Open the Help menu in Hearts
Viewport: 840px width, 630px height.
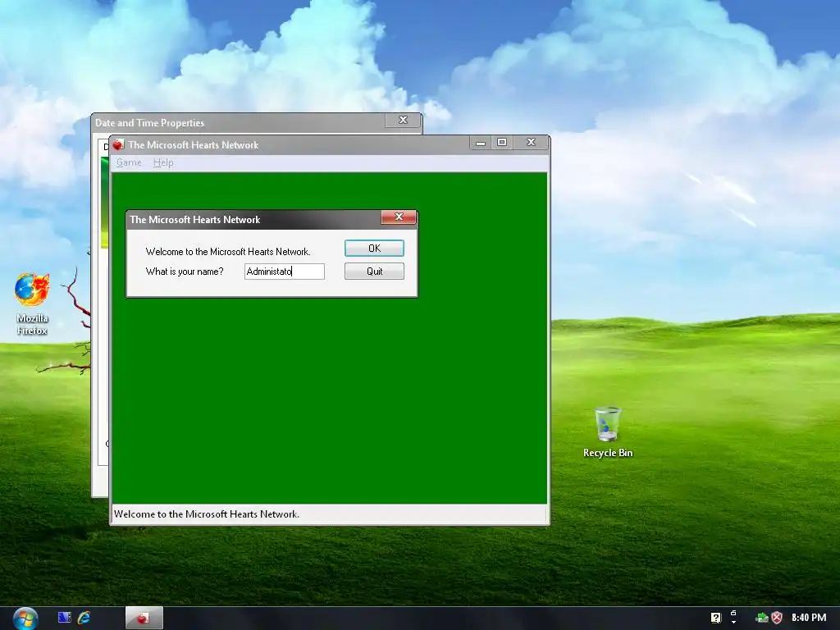pyautogui.click(x=163, y=162)
